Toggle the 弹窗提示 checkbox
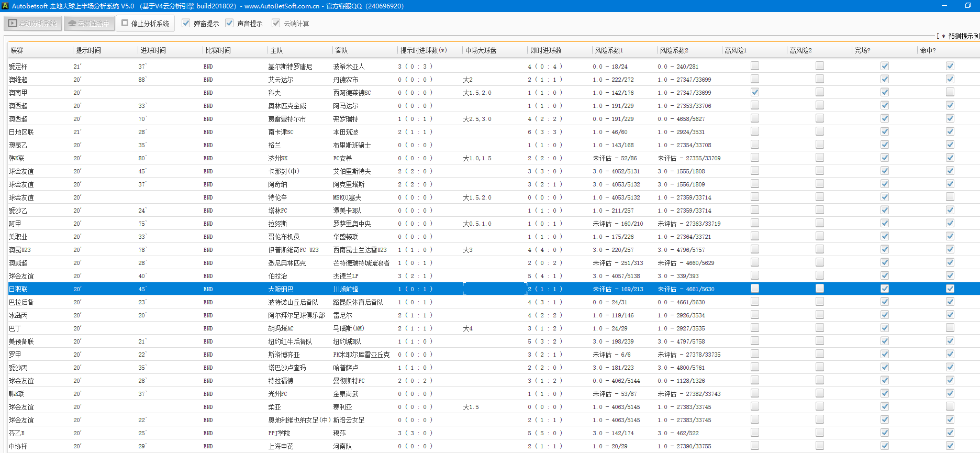 pos(186,23)
